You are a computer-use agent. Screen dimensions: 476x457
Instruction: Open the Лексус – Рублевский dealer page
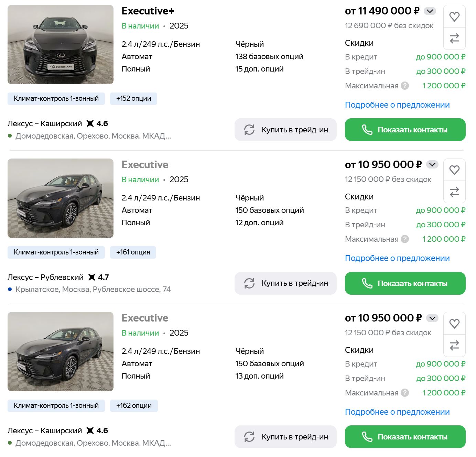tap(45, 277)
